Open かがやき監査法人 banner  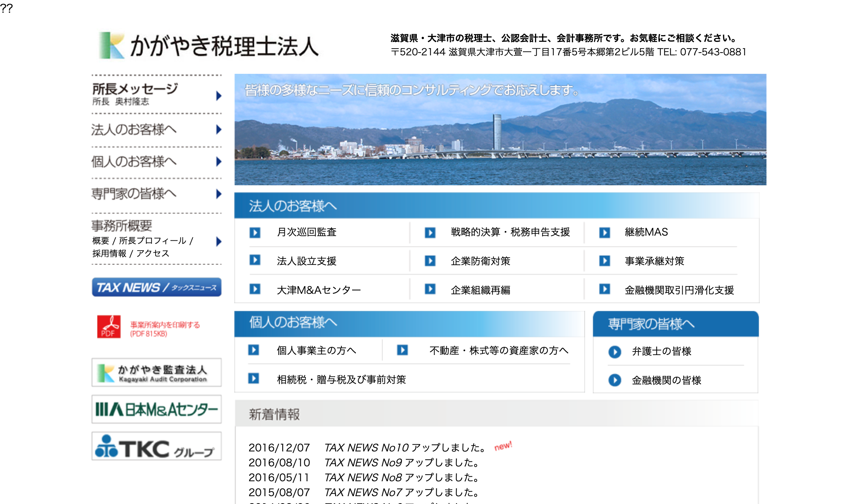157,373
